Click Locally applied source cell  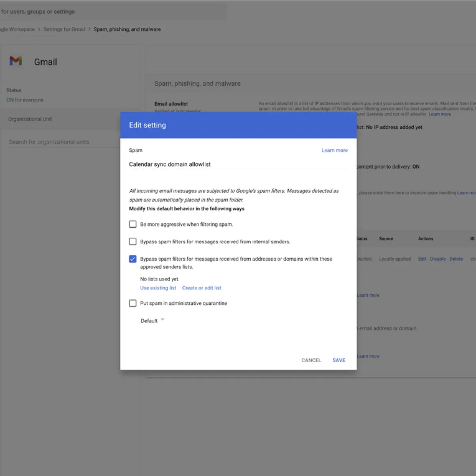click(395, 259)
